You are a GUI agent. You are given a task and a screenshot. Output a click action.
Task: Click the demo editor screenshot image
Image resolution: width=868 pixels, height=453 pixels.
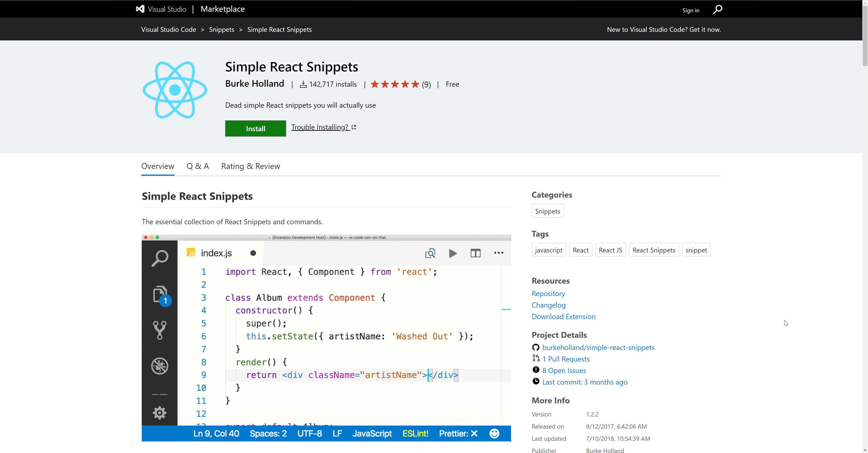click(326, 338)
